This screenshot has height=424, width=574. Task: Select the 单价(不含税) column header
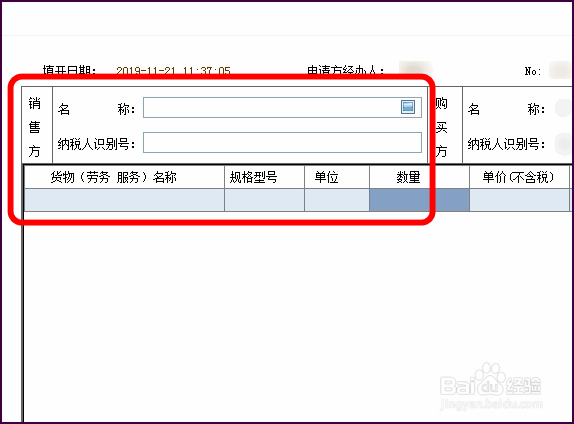[x=519, y=178]
